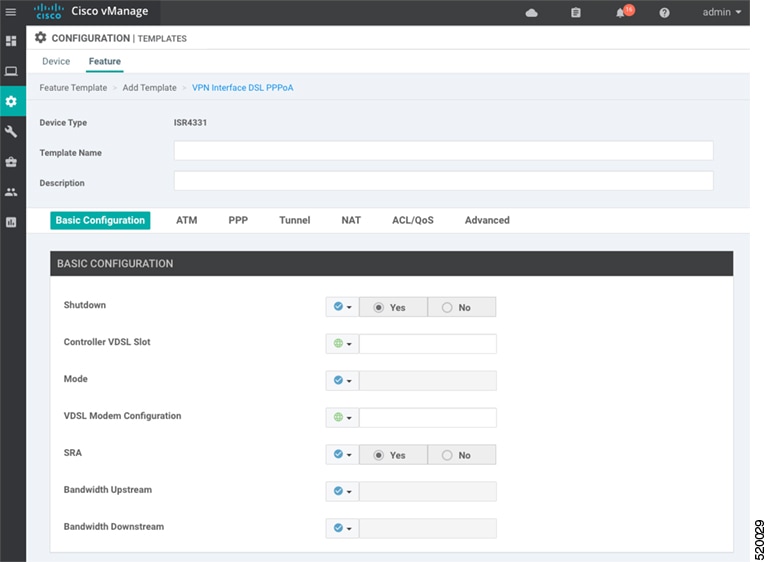
Task: Select the Basic Configuration section tab
Action: tap(100, 220)
